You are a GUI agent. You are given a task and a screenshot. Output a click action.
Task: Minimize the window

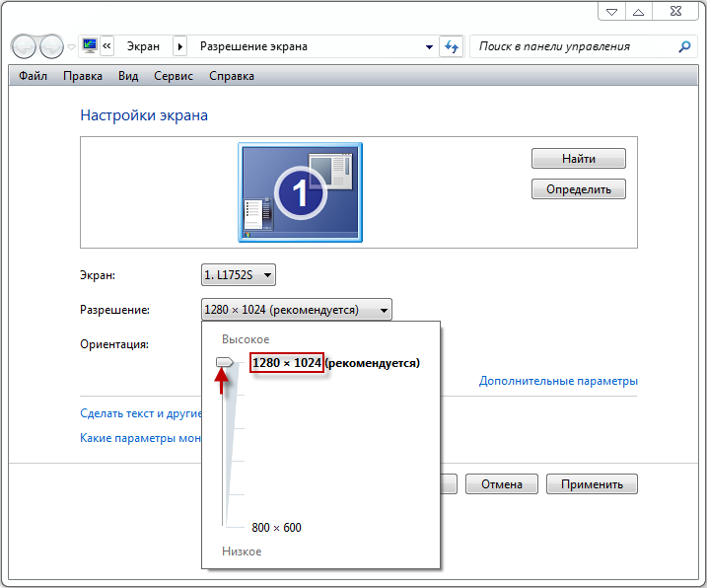pyautogui.click(x=612, y=11)
